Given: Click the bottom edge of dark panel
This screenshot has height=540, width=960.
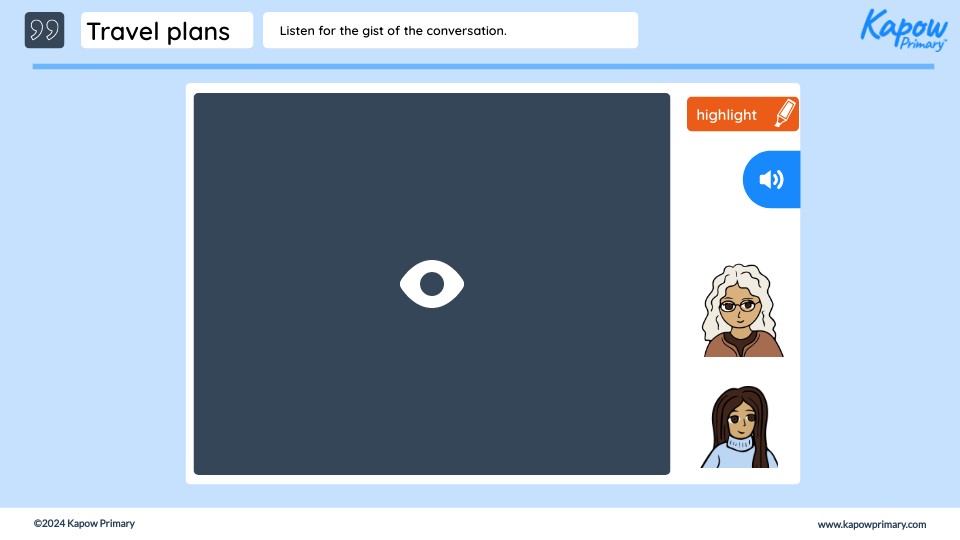Looking at the screenshot, I should click(431, 472).
